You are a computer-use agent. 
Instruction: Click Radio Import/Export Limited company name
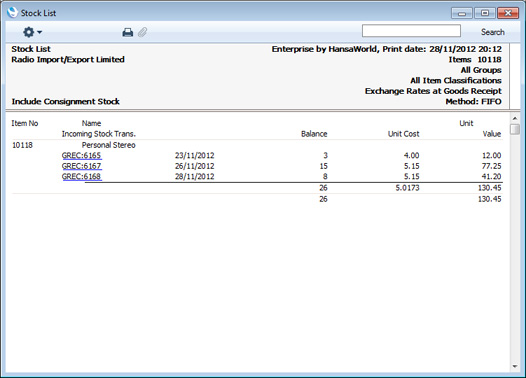[x=68, y=60]
